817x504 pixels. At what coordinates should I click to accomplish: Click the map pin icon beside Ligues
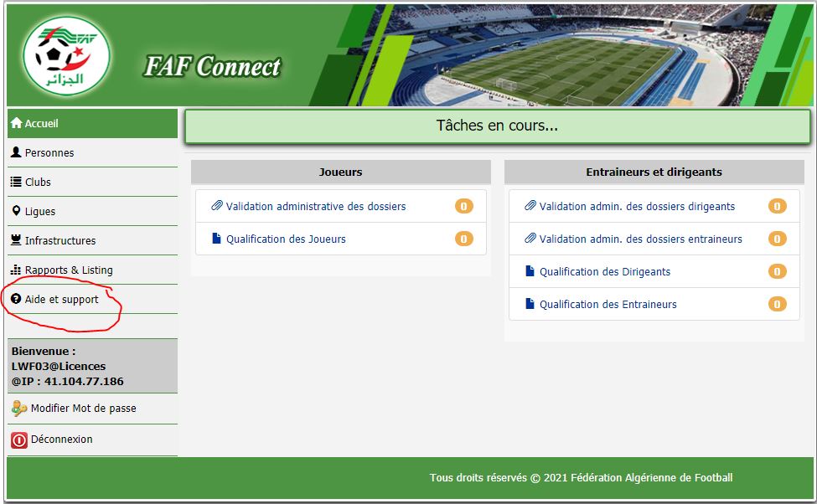tap(16, 211)
